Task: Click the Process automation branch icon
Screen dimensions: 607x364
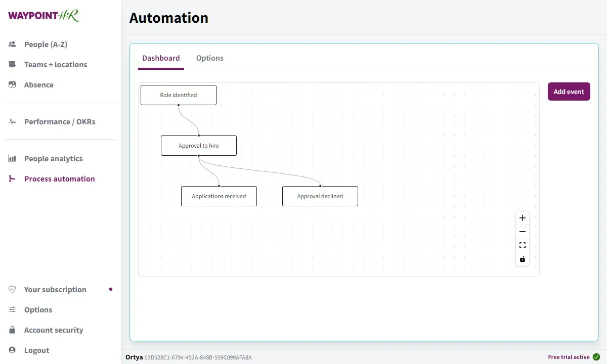Action: pyautogui.click(x=12, y=178)
